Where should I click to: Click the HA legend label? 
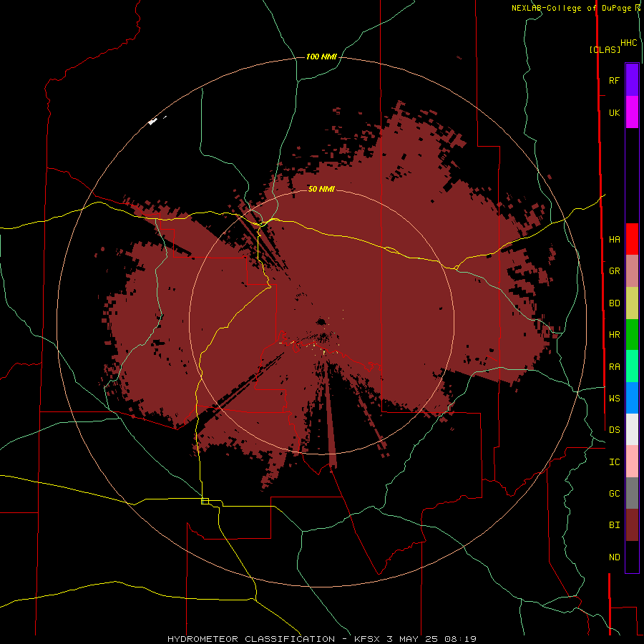tap(615, 239)
